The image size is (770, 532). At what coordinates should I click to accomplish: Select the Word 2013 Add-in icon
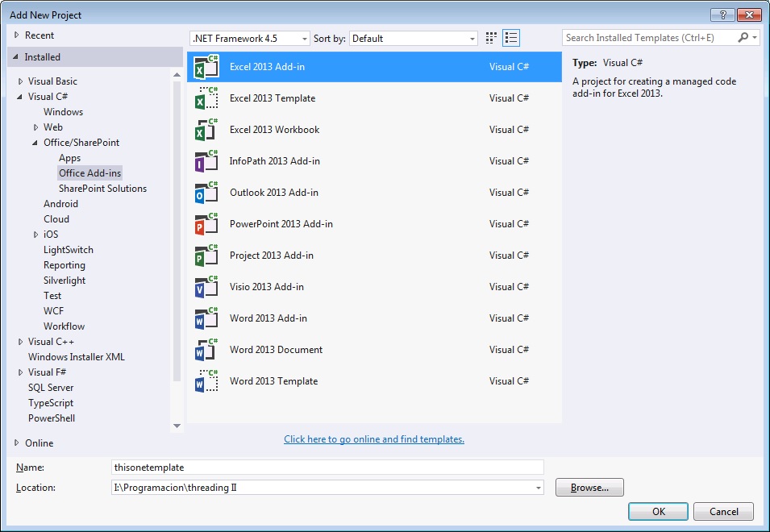pyautogui.click(x=206, y=318)
